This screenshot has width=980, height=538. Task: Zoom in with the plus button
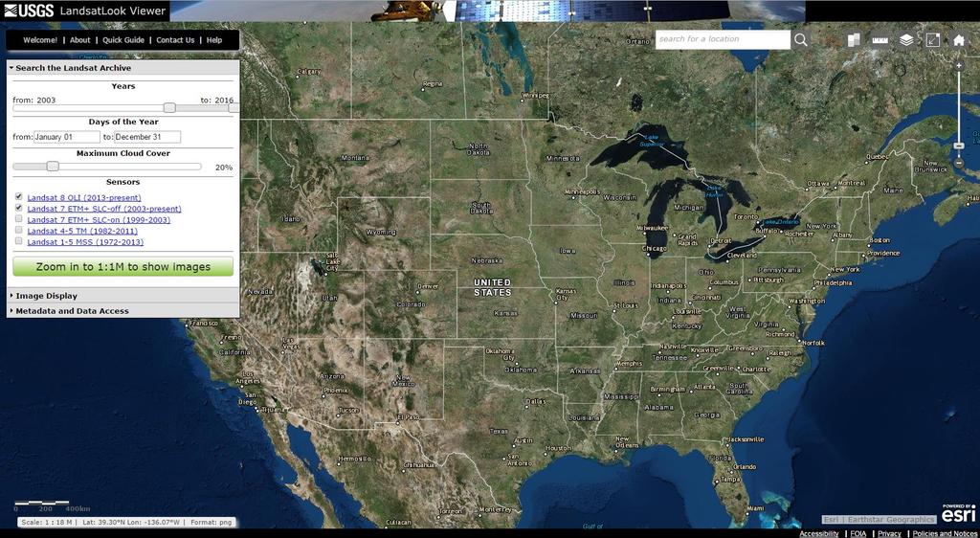tap(959, 66)
